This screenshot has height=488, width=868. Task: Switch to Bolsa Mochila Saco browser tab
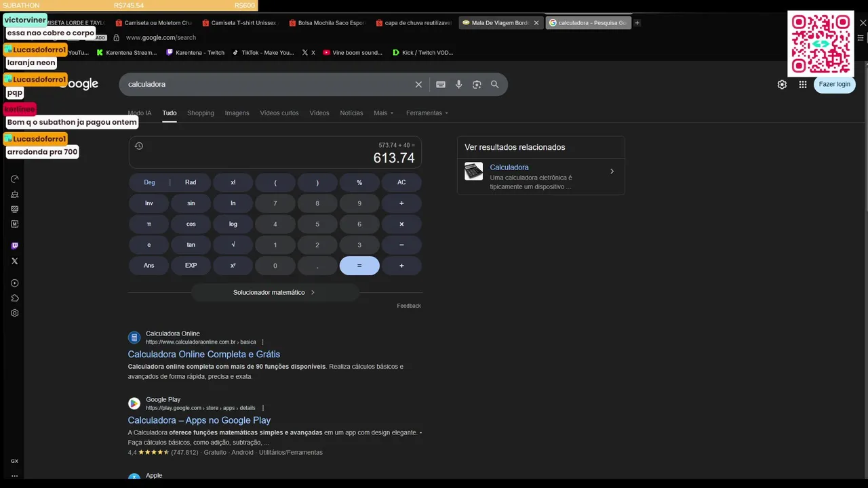point(326,23)
